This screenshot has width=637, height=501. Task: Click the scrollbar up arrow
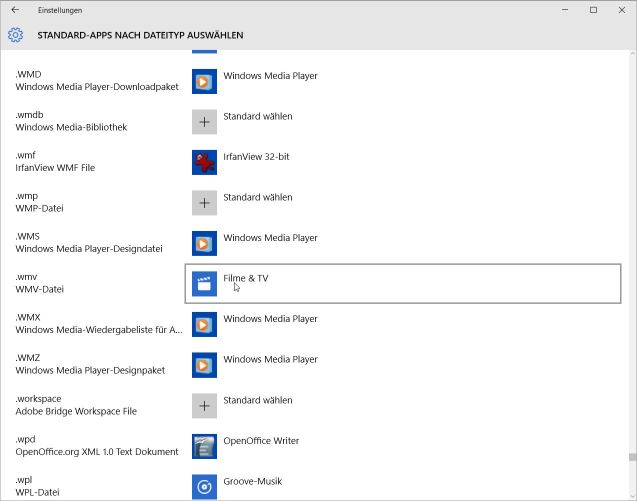(633, 54)
